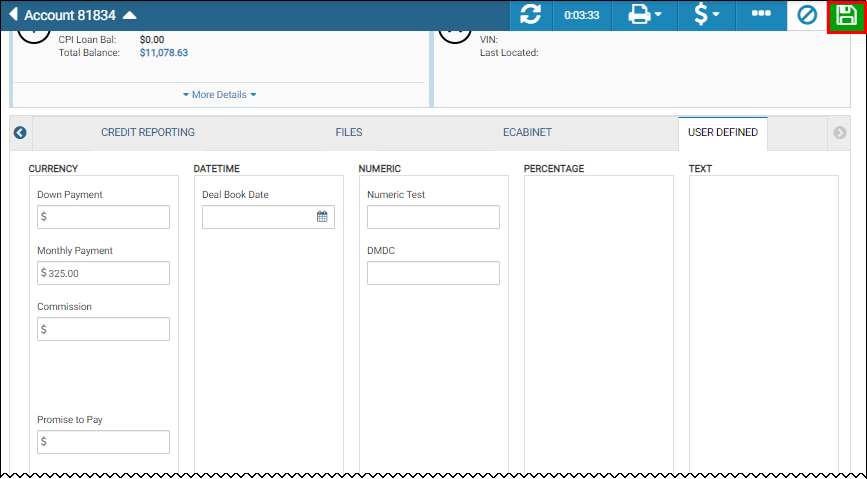
Task: Click the green save disk icon
Action: [846, 15]
